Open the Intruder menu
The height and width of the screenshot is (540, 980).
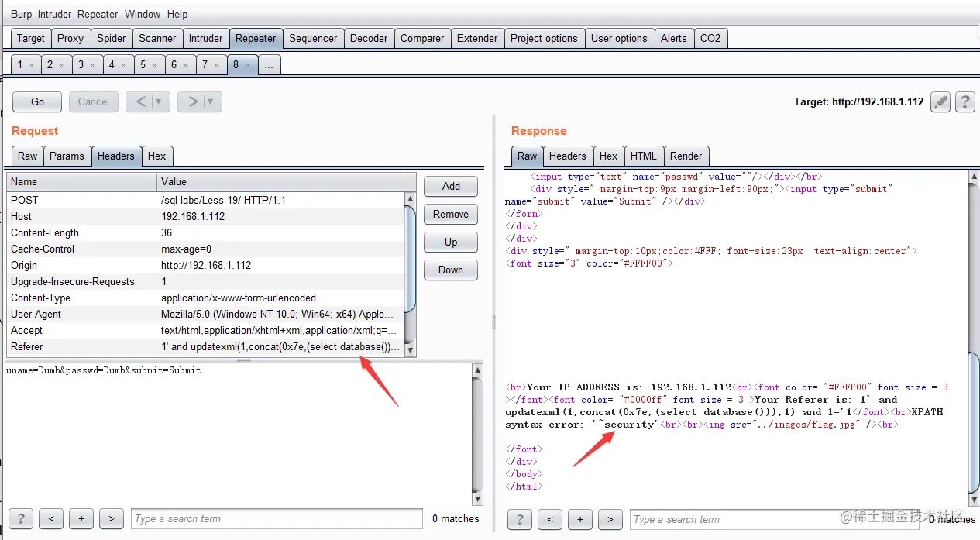54,14
